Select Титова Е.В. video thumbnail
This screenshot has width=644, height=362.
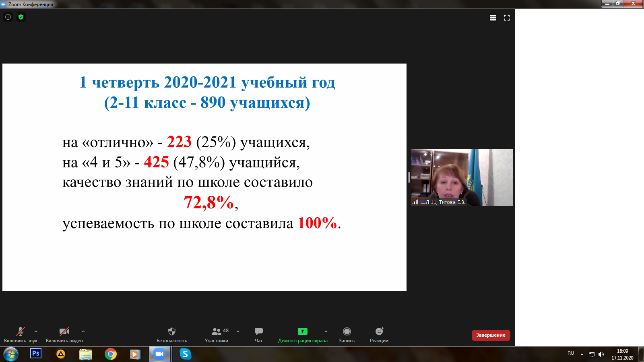pyautogui.click(x=462, y=177)
